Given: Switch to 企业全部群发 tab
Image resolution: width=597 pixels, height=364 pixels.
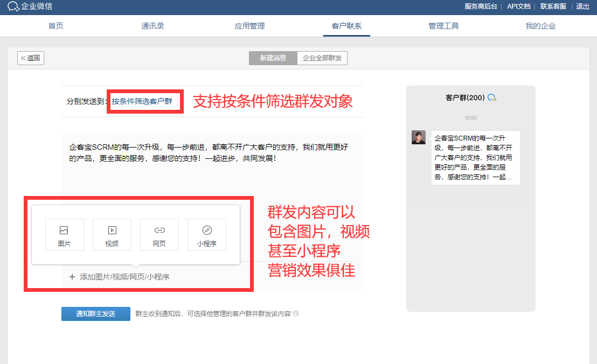Looking at the screenshot, I should pos(322,58).
